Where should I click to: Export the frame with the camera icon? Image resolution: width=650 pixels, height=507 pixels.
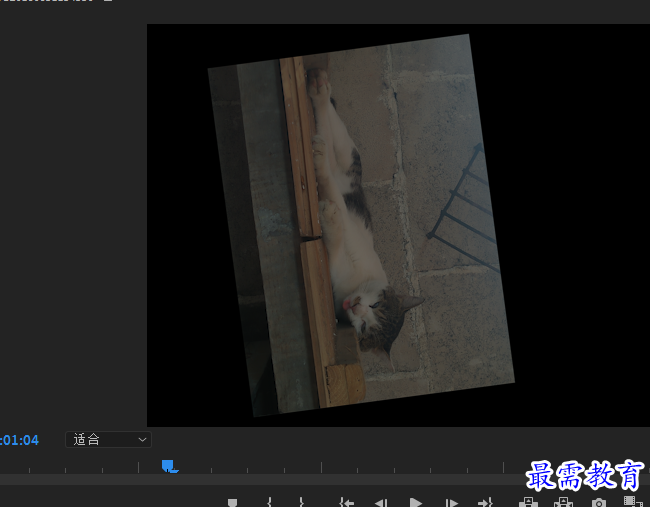tap(599, 503)
